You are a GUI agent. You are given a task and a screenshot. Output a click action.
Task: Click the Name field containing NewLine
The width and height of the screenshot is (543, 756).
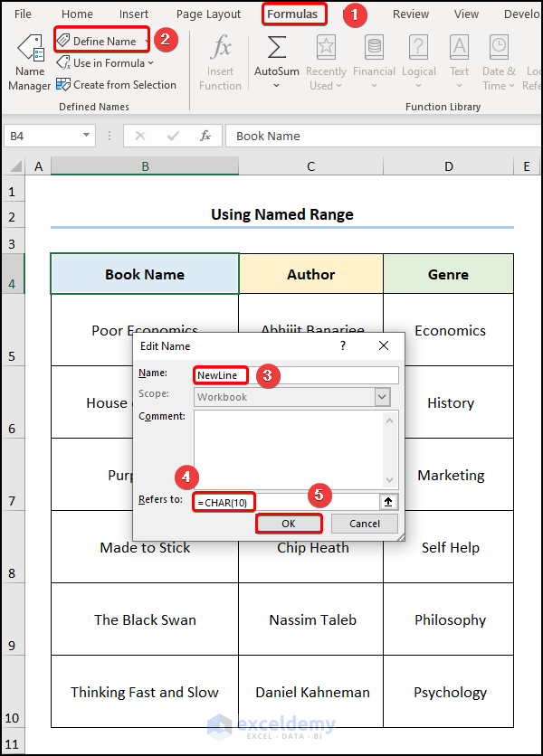click(296, 375)
